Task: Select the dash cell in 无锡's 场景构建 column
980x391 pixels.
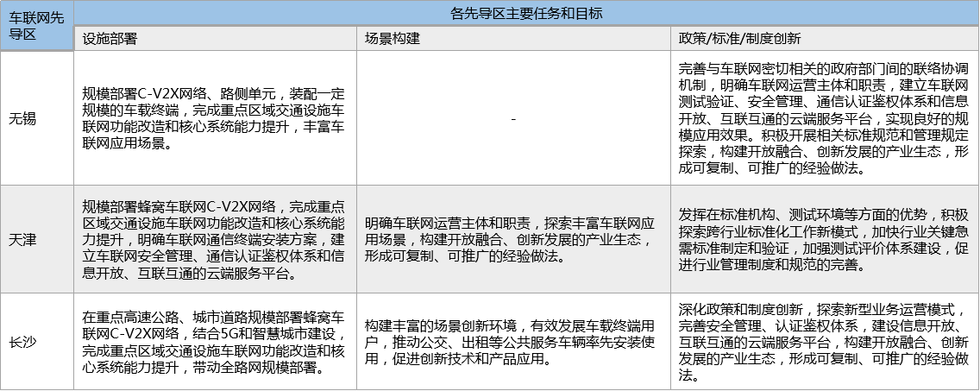Action: [x=512, y=118]
